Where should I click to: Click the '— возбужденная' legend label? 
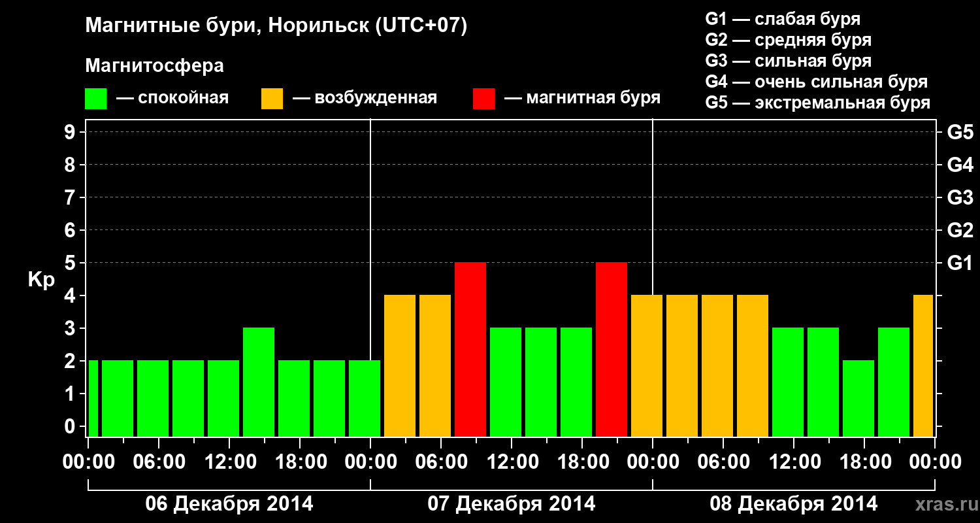click(x=365, y=98)
